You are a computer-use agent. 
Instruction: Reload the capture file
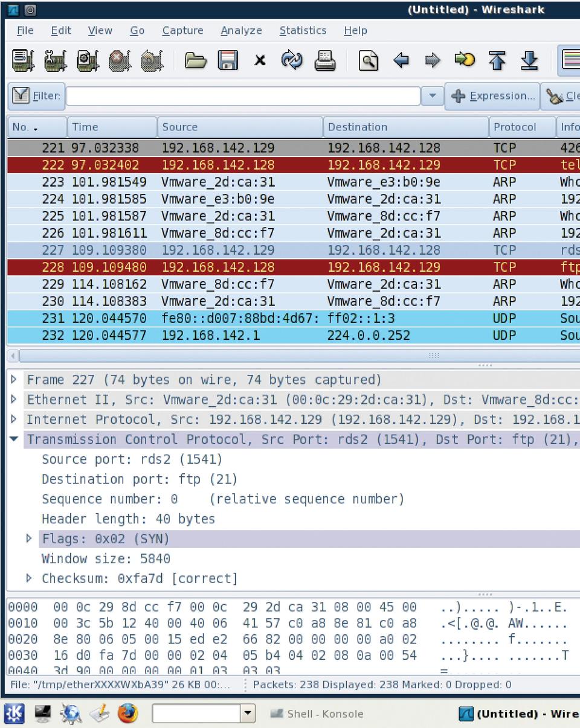(292, 60)
